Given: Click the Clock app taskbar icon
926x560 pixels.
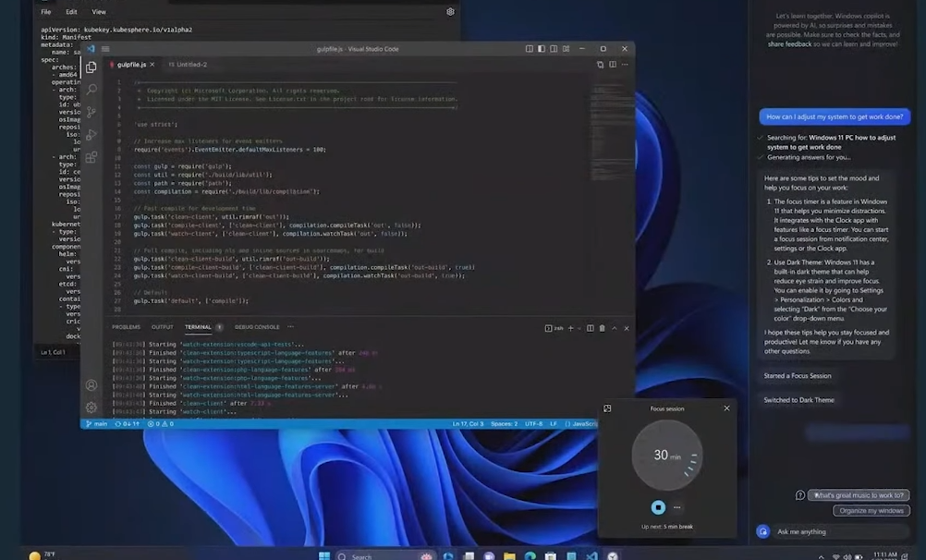Looking at the screenshot, I should point(613,556).
